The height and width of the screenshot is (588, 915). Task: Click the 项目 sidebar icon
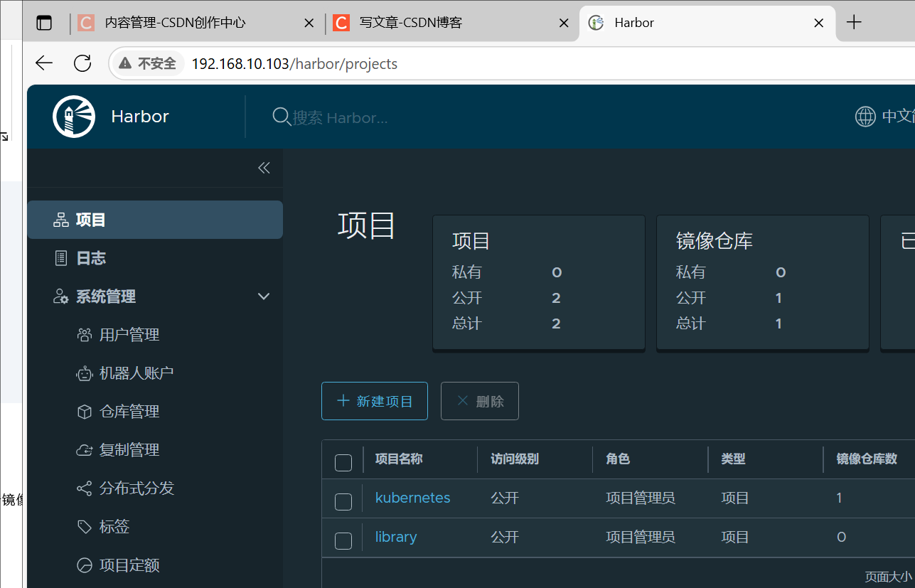click(x=61, y=220)
